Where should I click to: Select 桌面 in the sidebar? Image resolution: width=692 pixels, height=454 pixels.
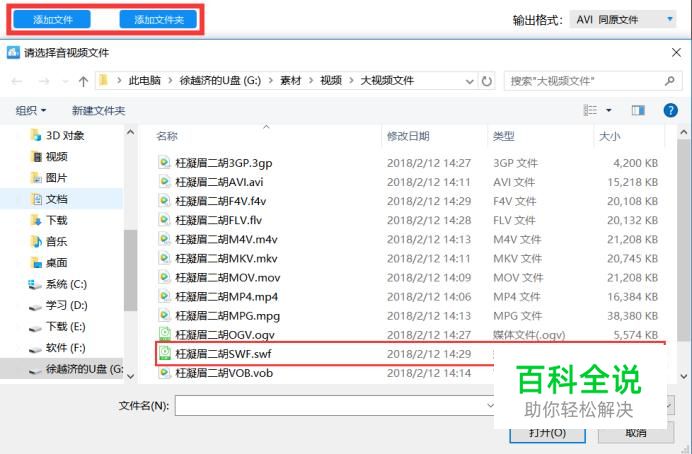(x=49, y=263)
